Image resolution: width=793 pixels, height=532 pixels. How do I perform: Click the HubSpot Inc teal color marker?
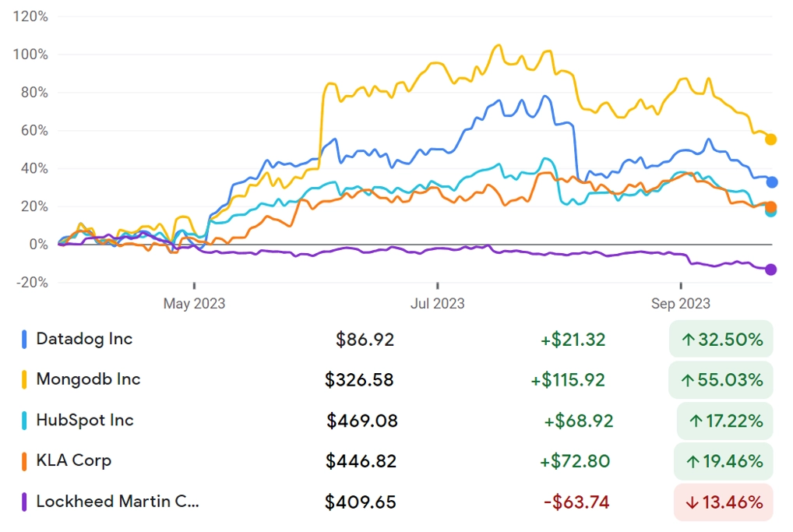click(x=24, y=421)
